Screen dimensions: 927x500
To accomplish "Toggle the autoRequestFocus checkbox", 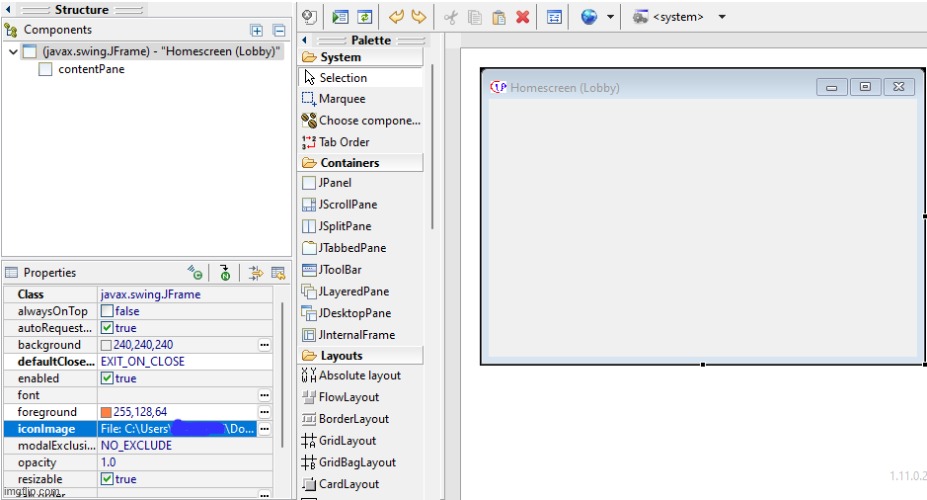I will [107, 327].
